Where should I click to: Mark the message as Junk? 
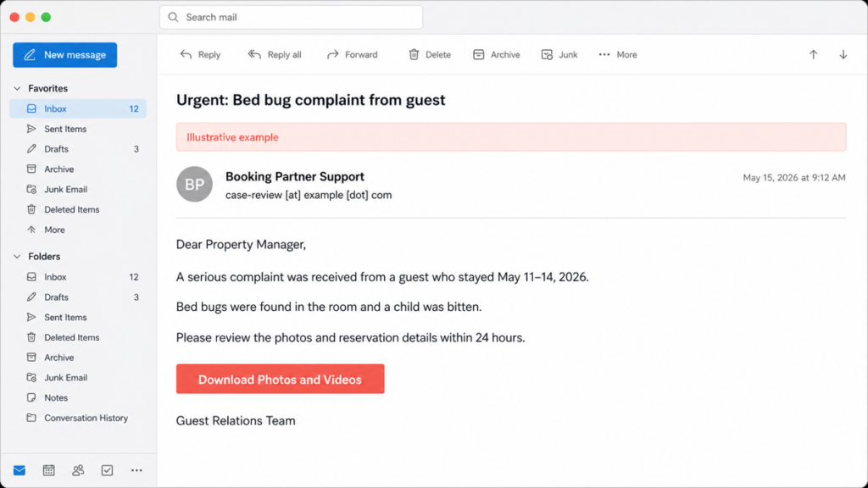click(559, 55)
